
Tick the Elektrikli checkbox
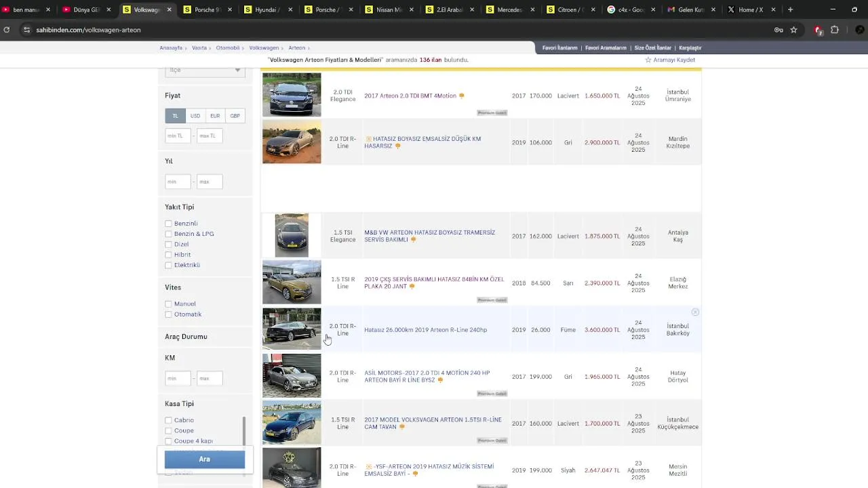click(x=168, y=265)
